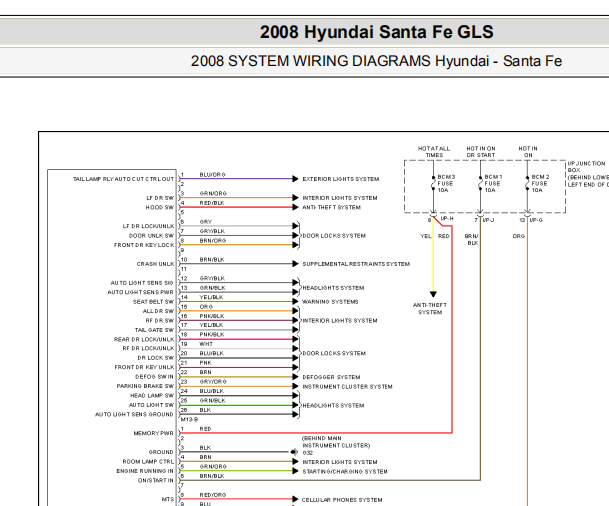Viewport: 609px width, 506px height.
Task: Select the "I/P-J" connector label
Action: 488,220
